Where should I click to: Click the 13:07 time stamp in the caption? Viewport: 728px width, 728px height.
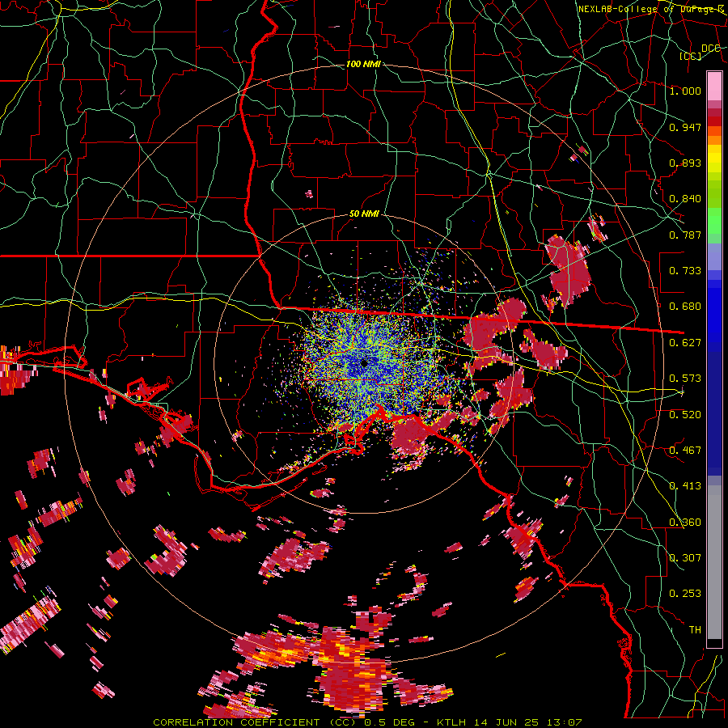564,722
